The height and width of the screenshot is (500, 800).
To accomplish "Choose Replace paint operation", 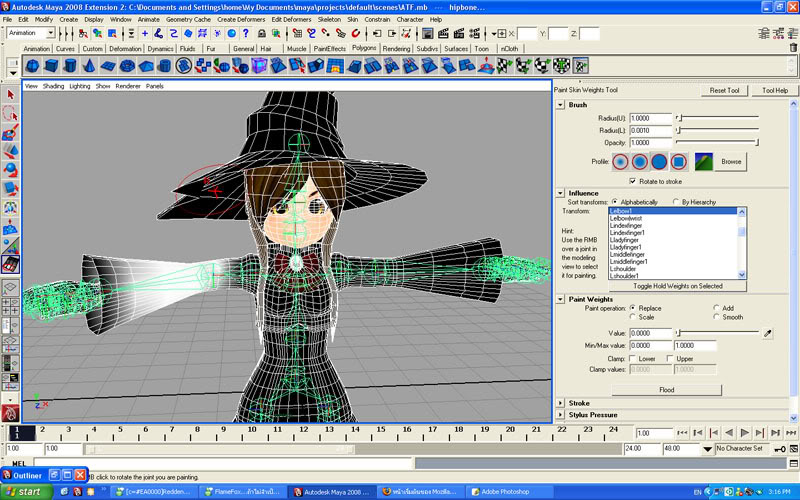I will [633, 308].
